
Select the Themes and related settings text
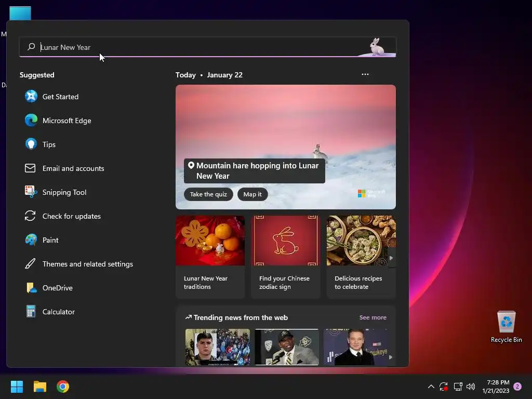click(x=87, y=264)
